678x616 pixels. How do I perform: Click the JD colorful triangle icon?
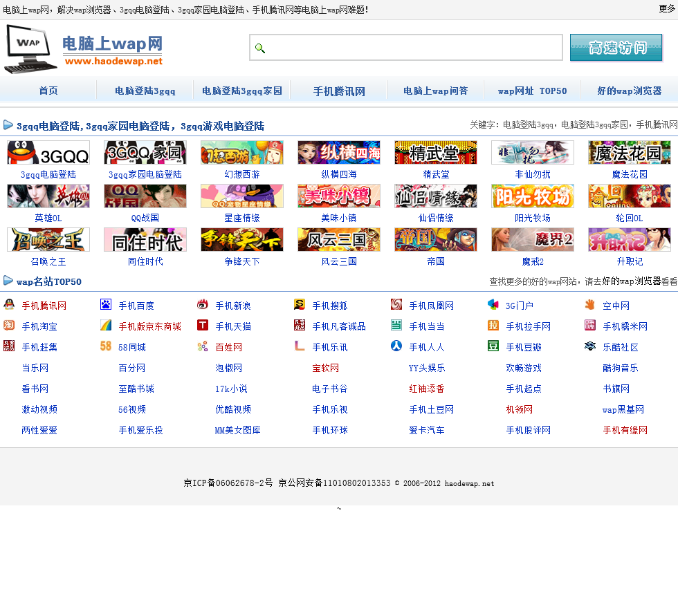106,325
